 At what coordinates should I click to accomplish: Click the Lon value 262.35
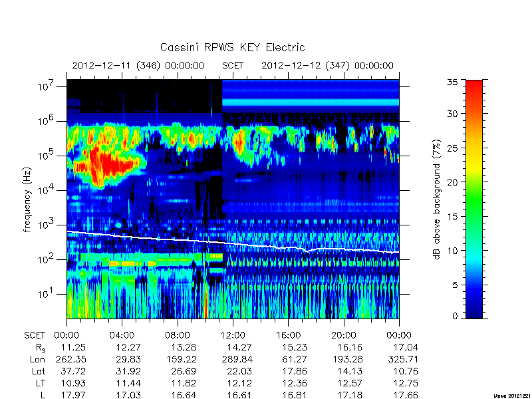coord(70,359)
